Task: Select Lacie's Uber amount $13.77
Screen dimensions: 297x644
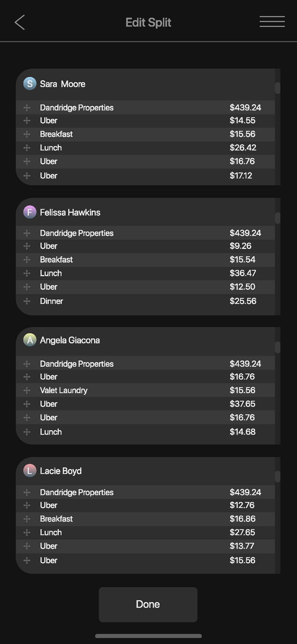Action: coord(242,546)
